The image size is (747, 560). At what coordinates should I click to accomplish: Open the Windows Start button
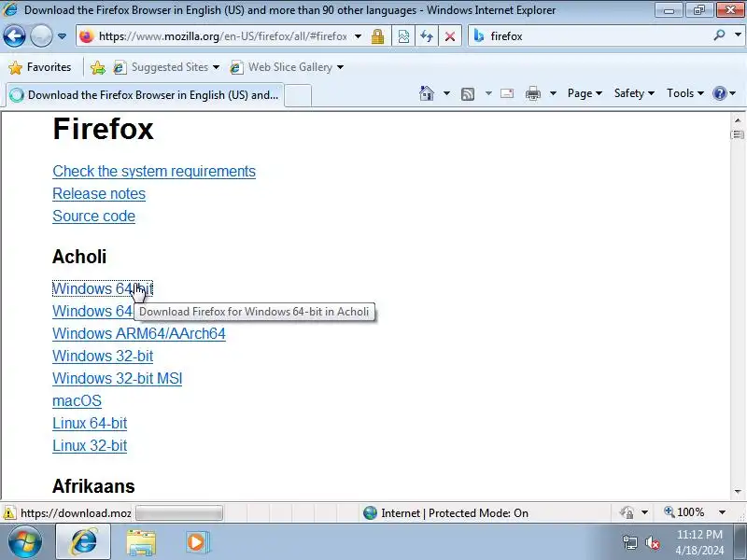(x=25, y=542)
